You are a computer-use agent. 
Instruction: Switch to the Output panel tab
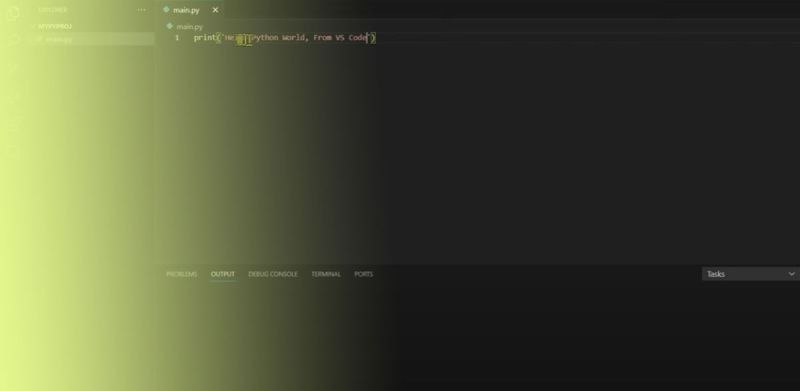223,274
